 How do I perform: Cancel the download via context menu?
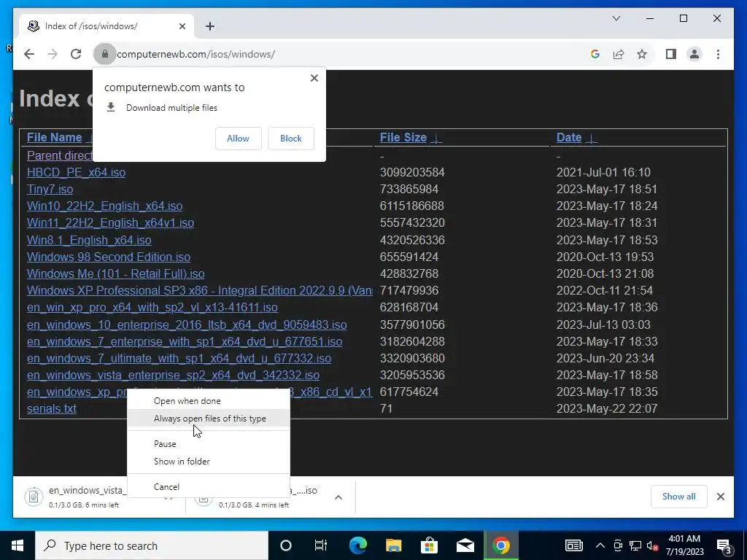[209, 486]
